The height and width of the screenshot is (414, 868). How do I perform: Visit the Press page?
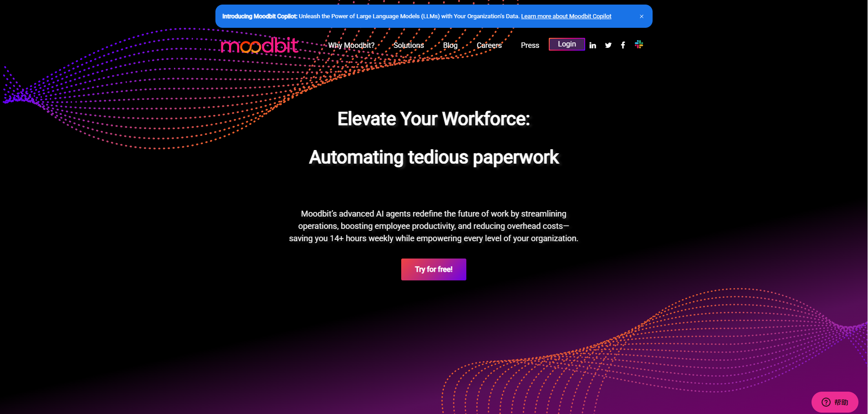530,45
